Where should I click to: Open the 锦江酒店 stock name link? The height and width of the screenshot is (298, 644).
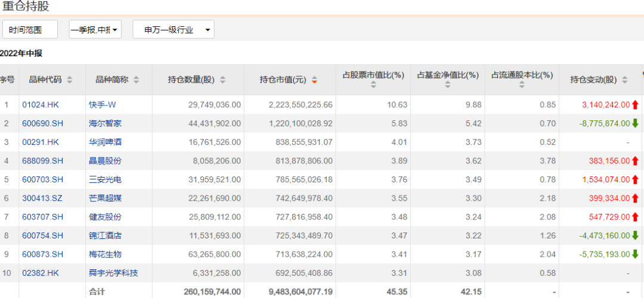pyautogui.click(x=105, y=235)
